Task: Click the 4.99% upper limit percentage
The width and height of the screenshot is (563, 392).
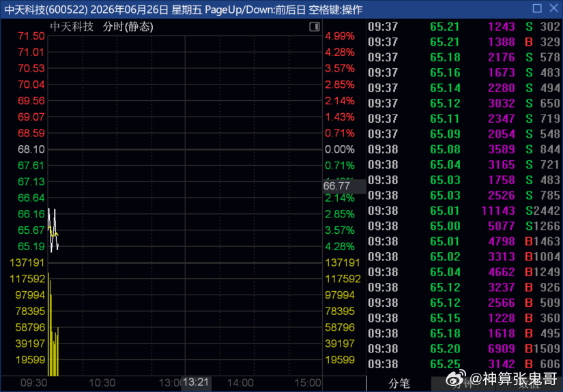Action: 340,36
